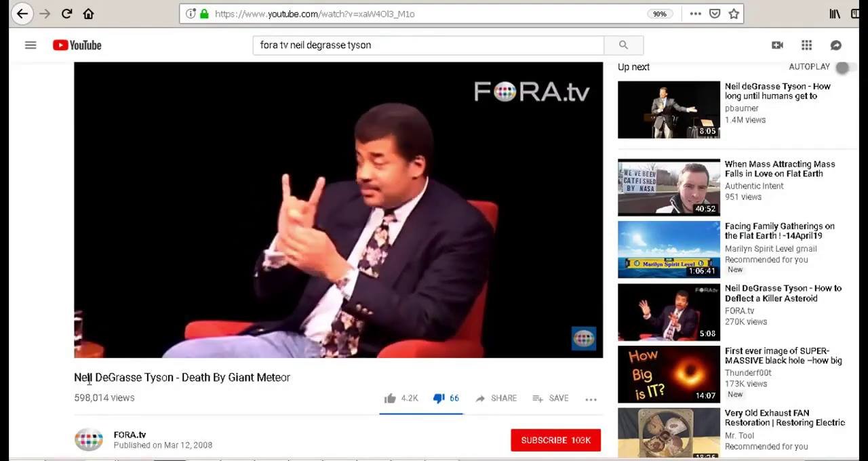Open the upload video camera icon

click(x=777, y=45)
